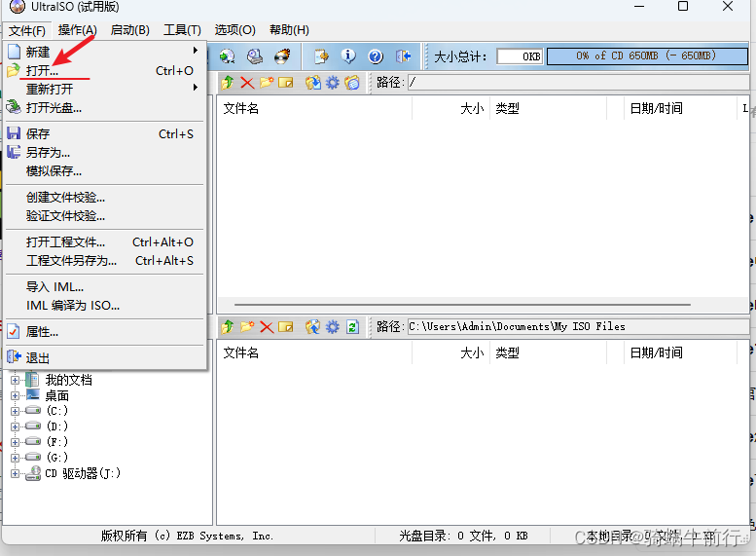Screen dimensions: 756x556
Task: Click the image pane horizontal scrollbar
Action: pyautogui.click(x=462, y=305)
